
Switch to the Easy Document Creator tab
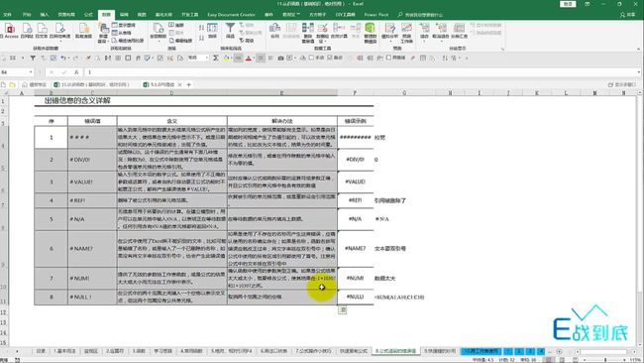tap(231, 15)
